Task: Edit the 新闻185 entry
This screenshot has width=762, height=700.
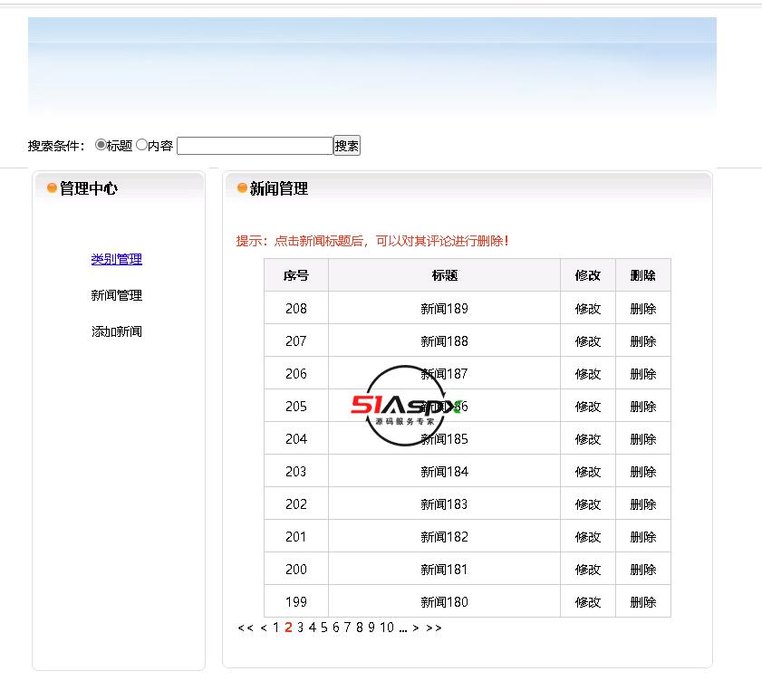Action: 587,439
